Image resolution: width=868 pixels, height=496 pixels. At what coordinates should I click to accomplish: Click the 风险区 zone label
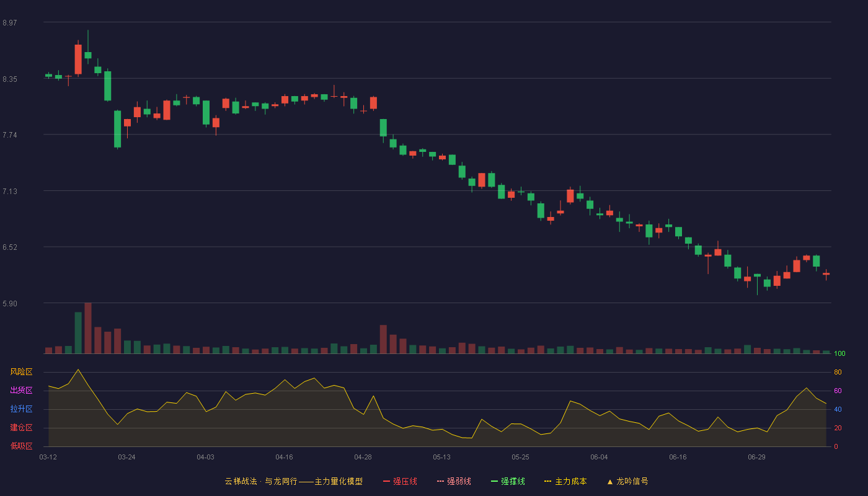click(x=22, y=372)
